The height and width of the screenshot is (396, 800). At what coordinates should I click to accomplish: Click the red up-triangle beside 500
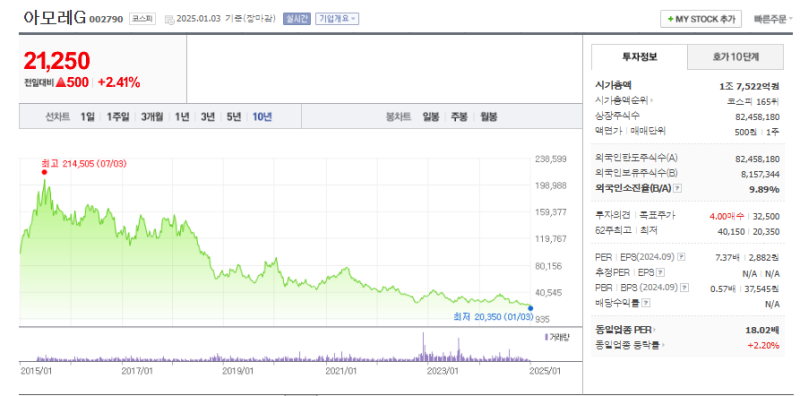[61, 82]
